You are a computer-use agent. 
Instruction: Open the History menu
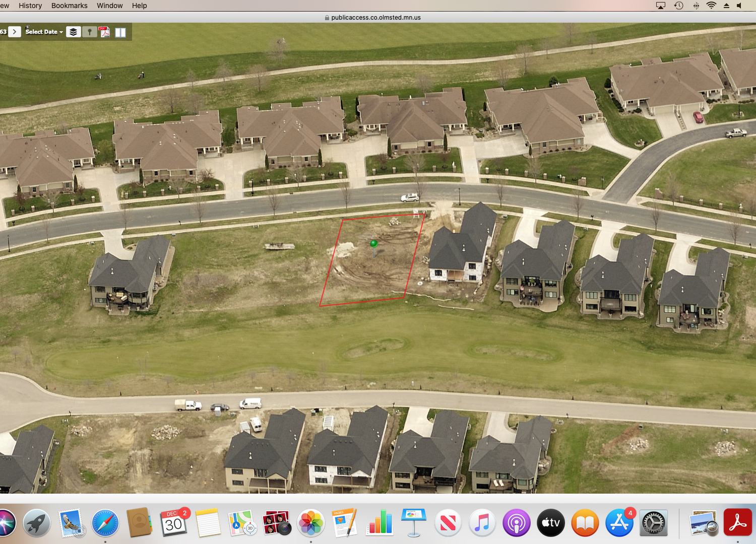click(30, 6)
